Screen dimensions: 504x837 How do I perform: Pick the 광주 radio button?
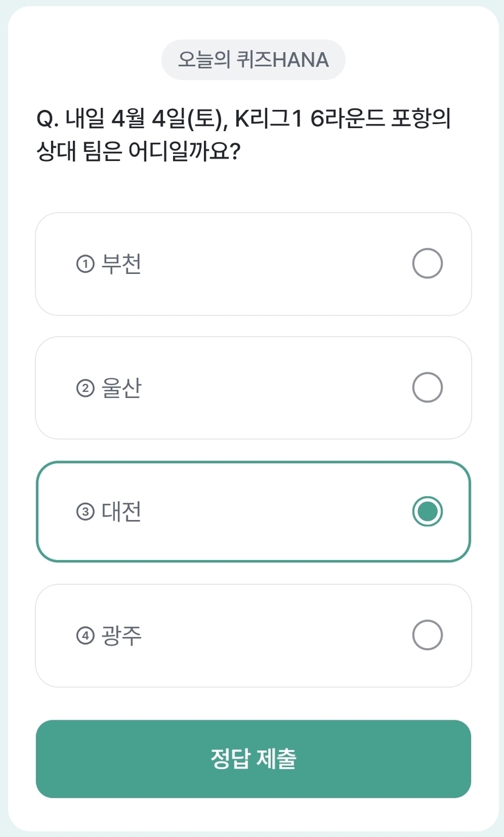[427, 635]
